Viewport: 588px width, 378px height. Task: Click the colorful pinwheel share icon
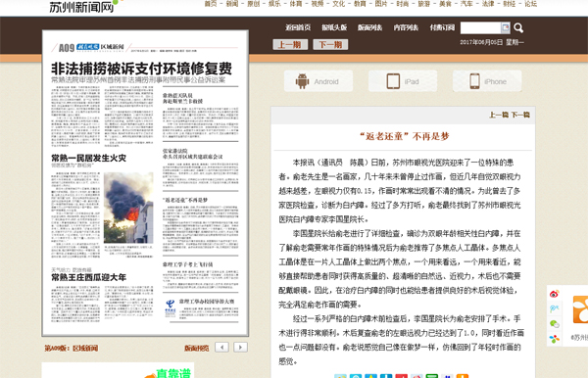coord(555,339)
